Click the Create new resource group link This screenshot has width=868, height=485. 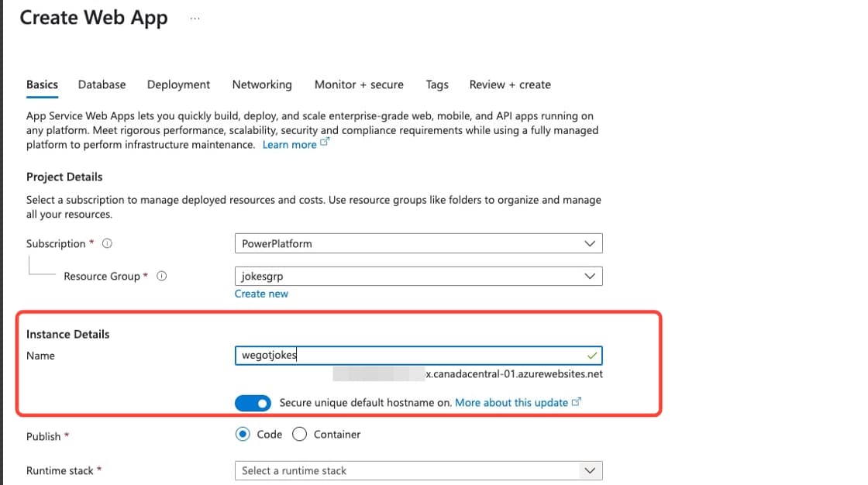coord(261,294)
